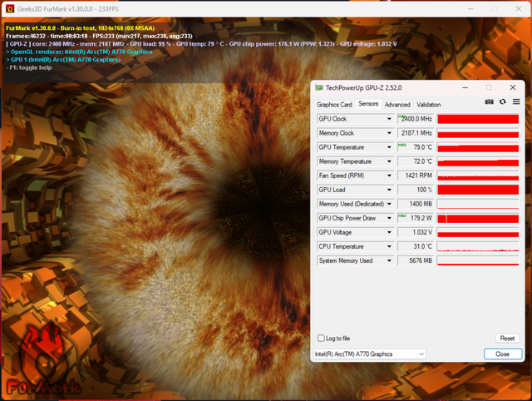532x401 pixels.
Task: Click the 100 % GPU Load value
Action: pos(416,190)
